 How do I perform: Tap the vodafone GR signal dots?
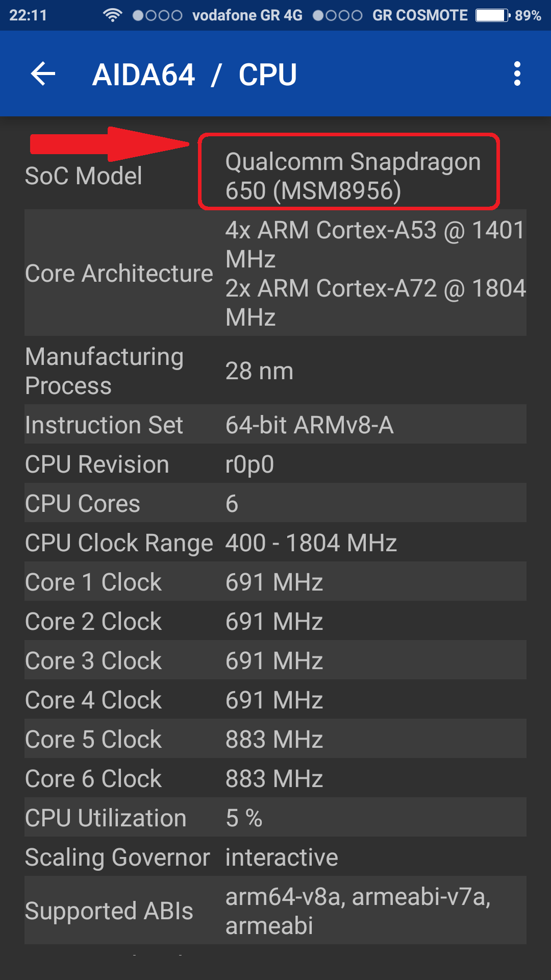157,15
